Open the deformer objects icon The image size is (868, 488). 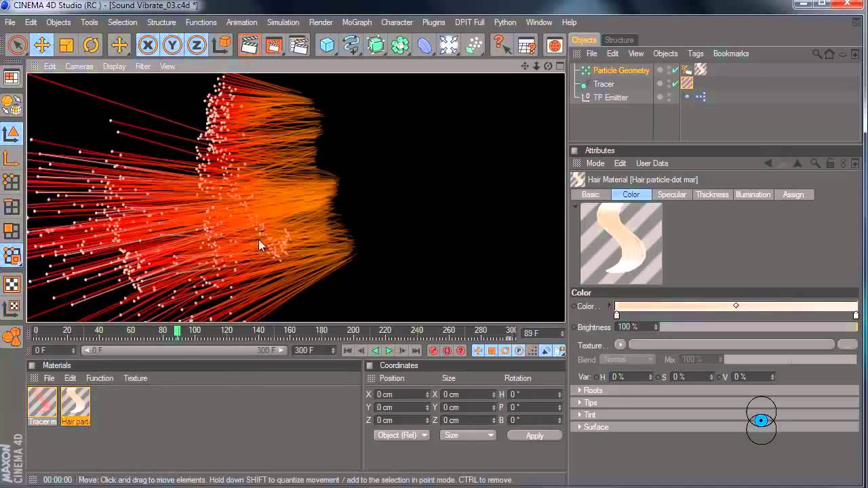pyautogui.click(x=425, y=45)
